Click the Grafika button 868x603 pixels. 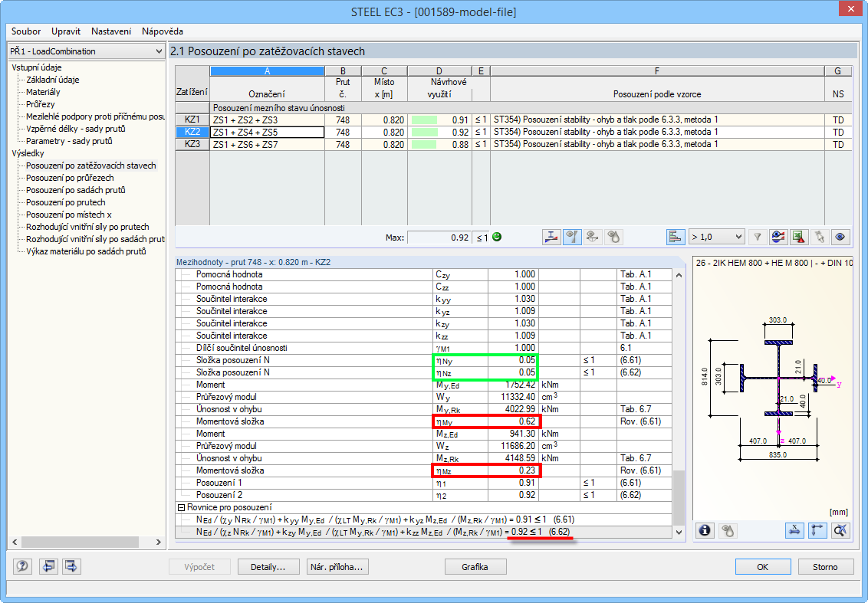475,567
